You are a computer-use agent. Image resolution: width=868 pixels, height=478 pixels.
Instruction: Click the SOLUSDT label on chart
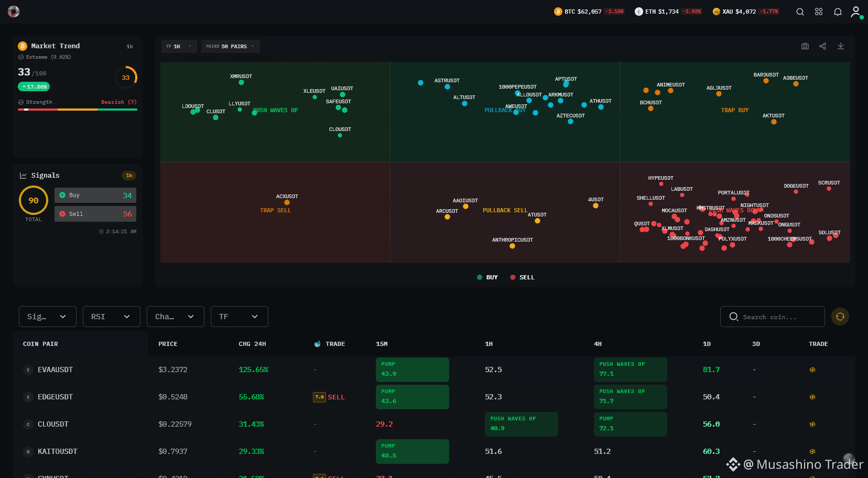click(829, 232)
